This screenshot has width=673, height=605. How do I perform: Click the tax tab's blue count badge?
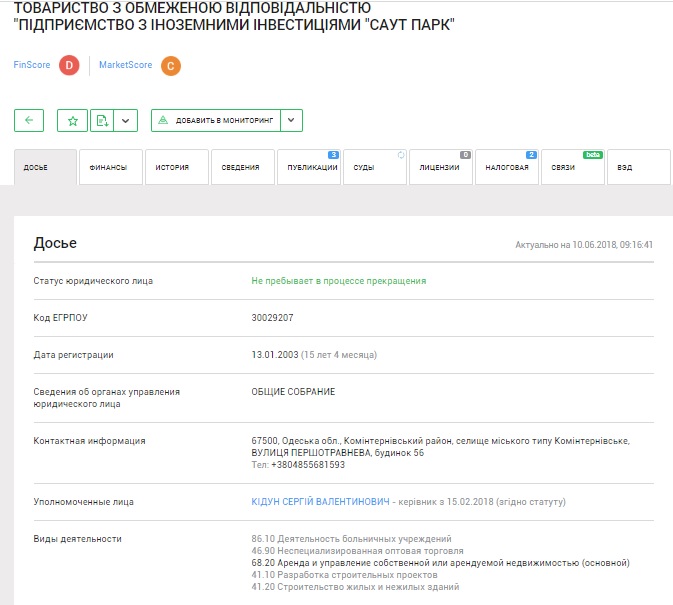click(531, 155)
